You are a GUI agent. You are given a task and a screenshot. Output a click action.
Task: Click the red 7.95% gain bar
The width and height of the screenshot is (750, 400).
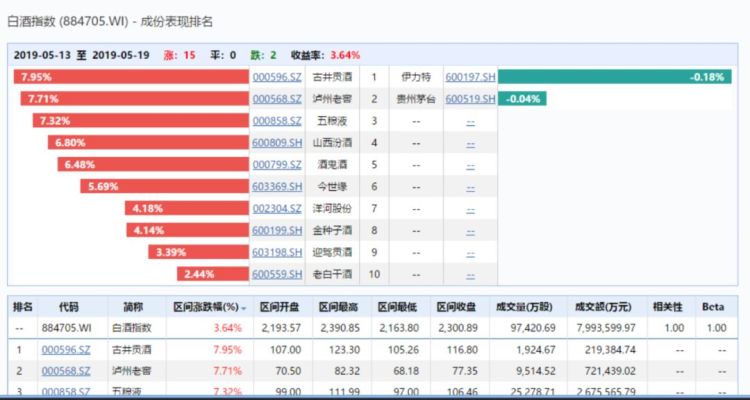tap(131, 77)
